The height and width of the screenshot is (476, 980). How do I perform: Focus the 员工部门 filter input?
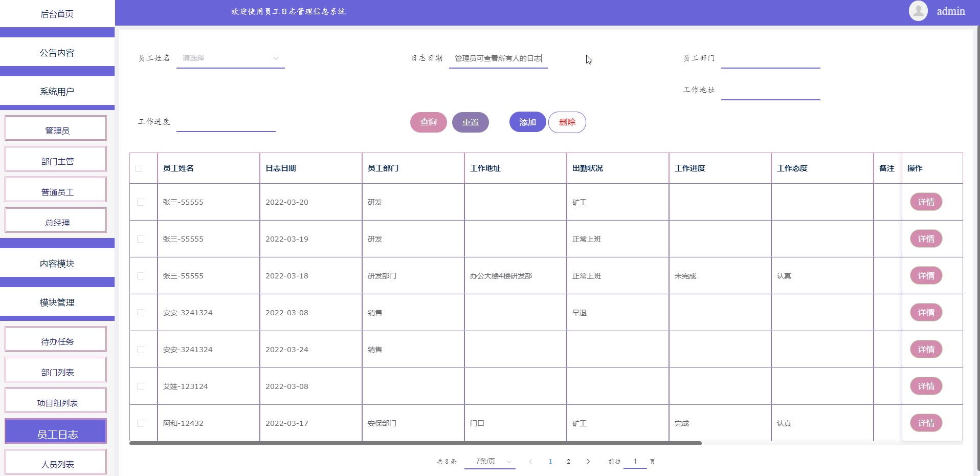coord(771,58)
